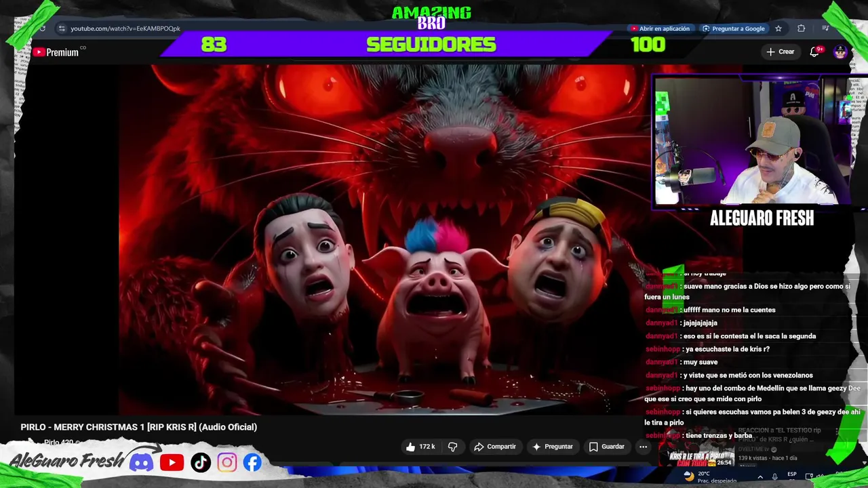Click the youtube.com address bar
Viewport: 868px width, 488px height.
(x=125, y=28)
